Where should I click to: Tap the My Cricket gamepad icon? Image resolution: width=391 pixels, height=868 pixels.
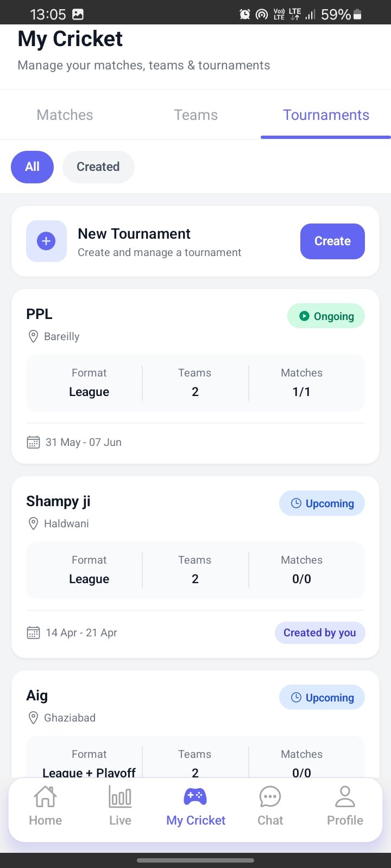(x=195, y=796)
